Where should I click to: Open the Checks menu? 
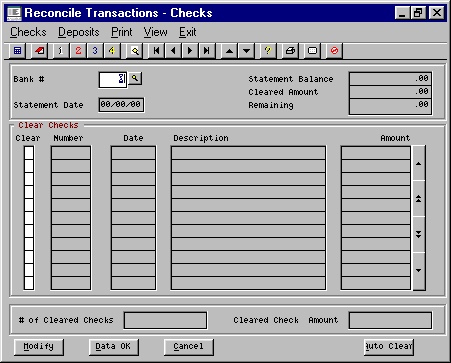28,32
